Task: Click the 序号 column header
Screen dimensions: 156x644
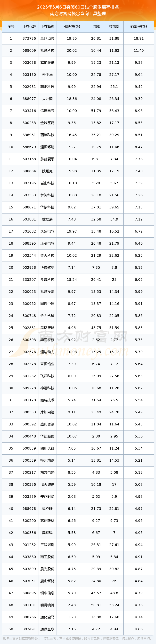Action: point(11,26)
